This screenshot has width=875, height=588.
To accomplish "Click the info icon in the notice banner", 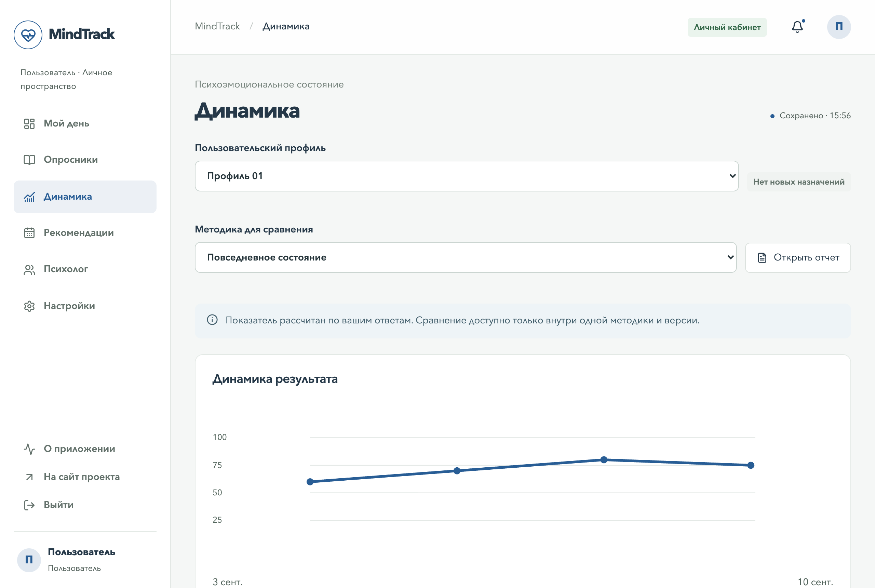I will pyautogui.click(x=212, y=320).
